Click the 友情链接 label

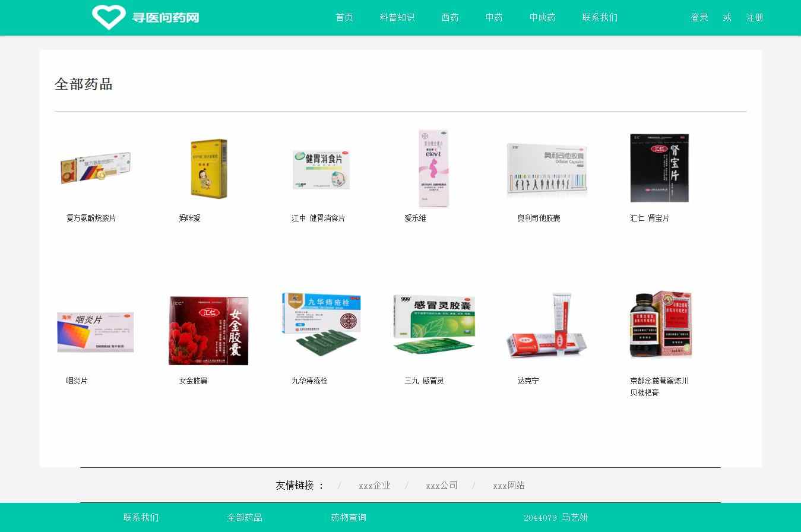click(x=300, y=486)
